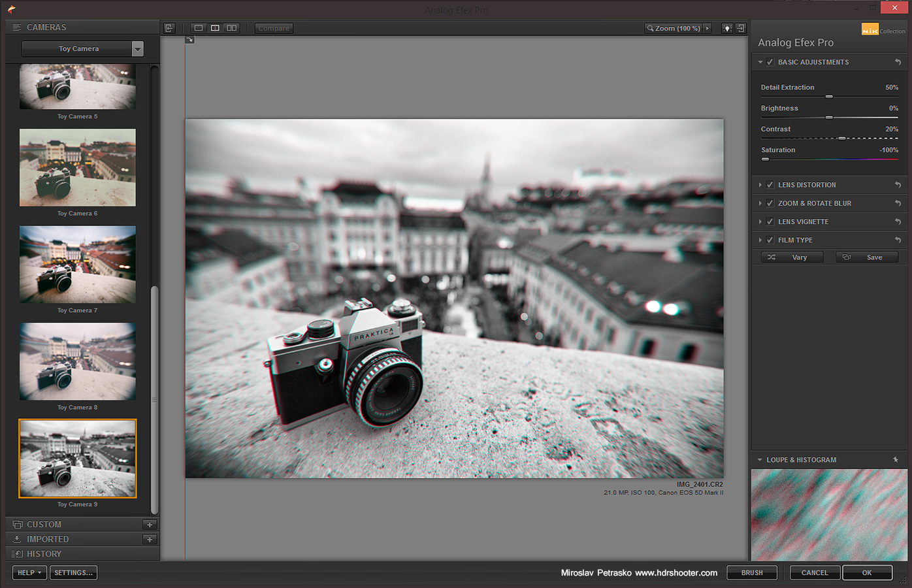Switch to side-by-side preview icon
912x588 pixels.
pos(232,28)
